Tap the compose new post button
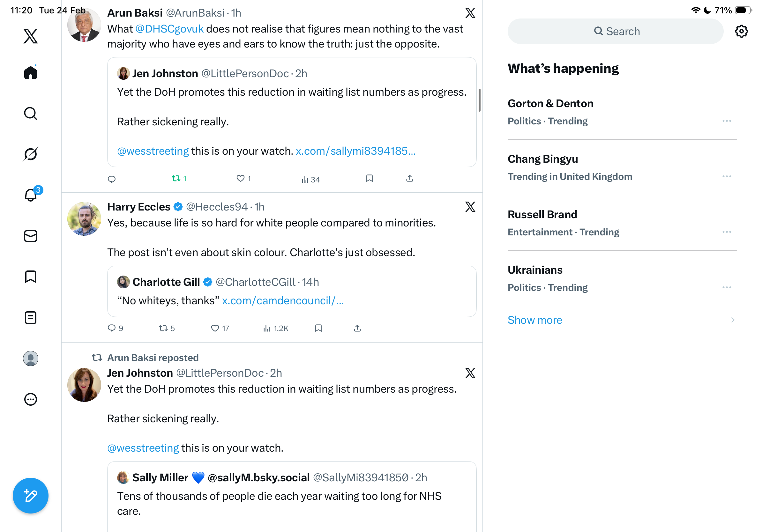 (31, 496)
